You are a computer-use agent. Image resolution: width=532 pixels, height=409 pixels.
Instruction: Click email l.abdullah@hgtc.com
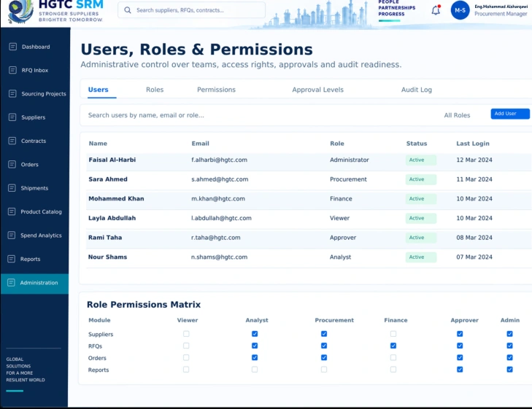coord(221,218)
